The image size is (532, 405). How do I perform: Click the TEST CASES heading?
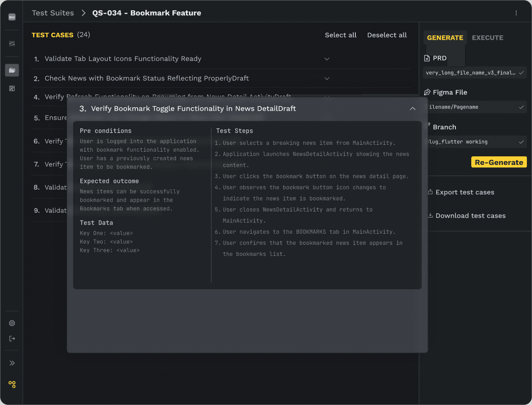click(x=53, y=35)
